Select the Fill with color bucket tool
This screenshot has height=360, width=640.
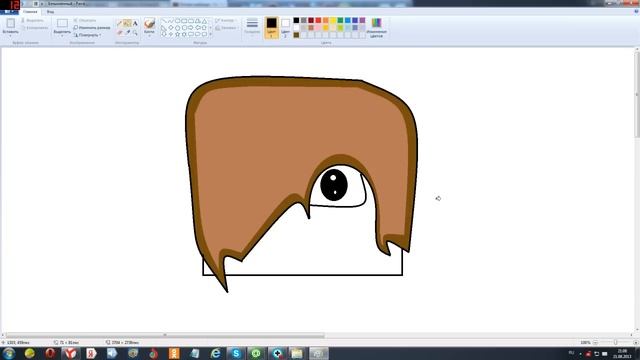tap(127, 24)
